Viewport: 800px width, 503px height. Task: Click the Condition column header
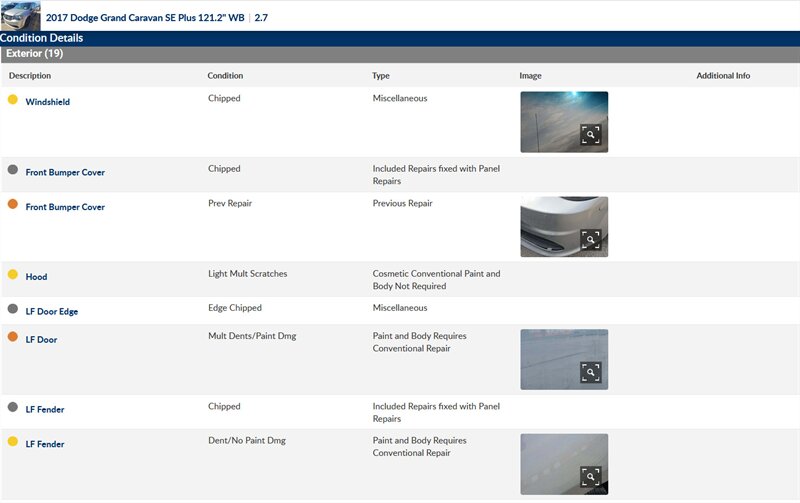pyautogui.click(x=225, y=76)
